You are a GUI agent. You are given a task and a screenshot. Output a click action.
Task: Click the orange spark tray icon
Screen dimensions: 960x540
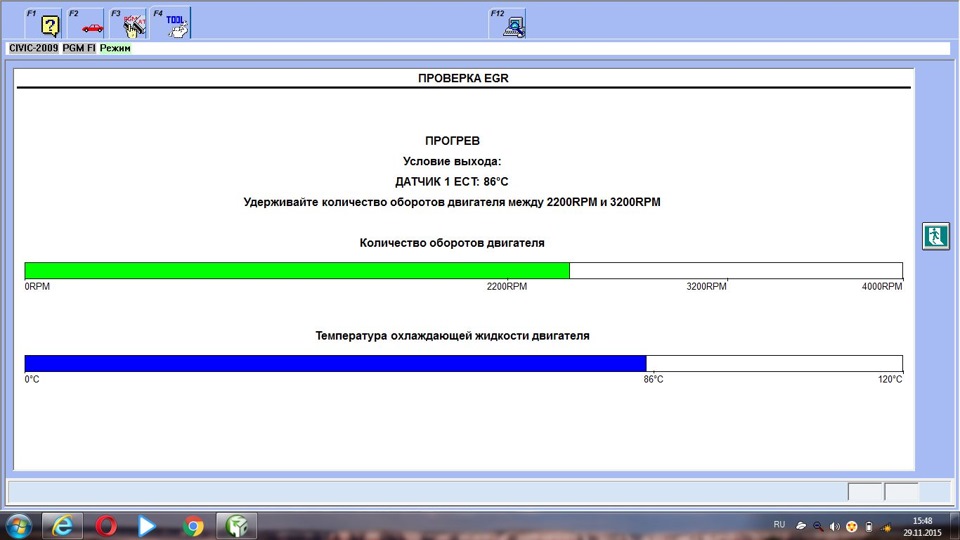click(886, 526)
